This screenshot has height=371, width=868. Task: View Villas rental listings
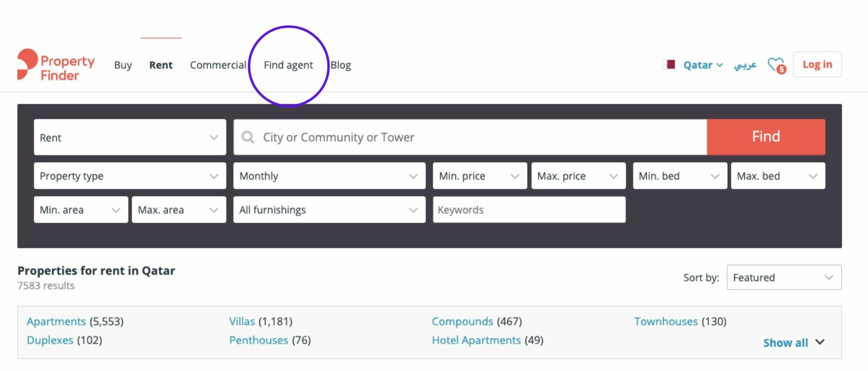[x=242, y=321]
